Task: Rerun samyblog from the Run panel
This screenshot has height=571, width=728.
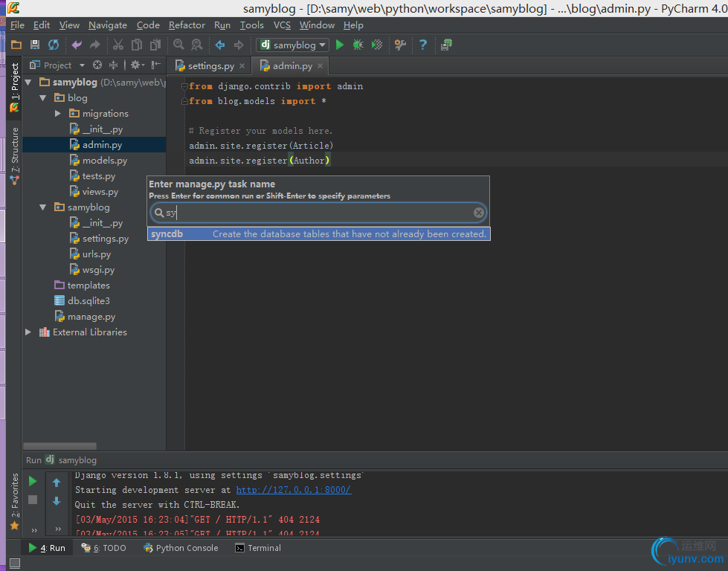Action: (x=33, y=481)
